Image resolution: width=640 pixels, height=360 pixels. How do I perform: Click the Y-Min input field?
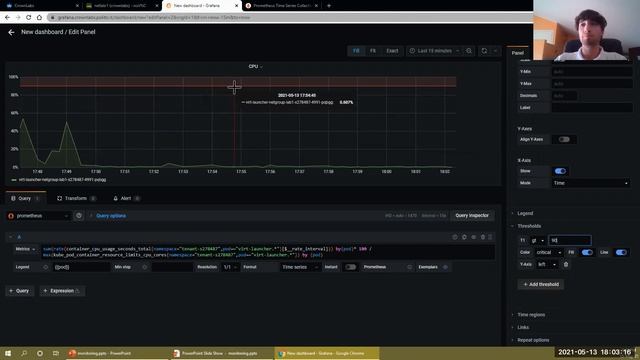pos(592,71)
